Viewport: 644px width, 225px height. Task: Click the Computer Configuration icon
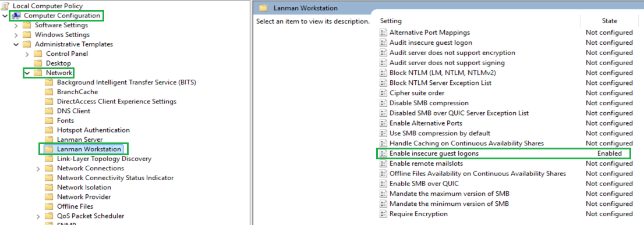pyautogui.click(x=16, y=16)
